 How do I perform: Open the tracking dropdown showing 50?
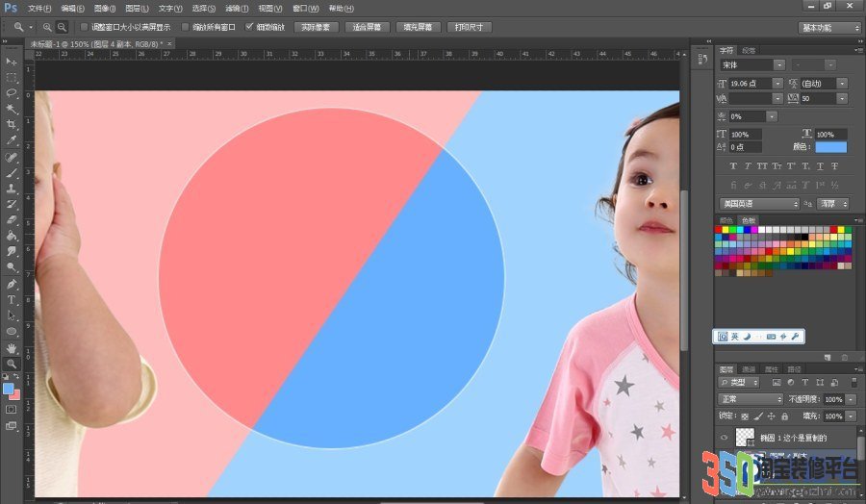(x=842, y=98)
